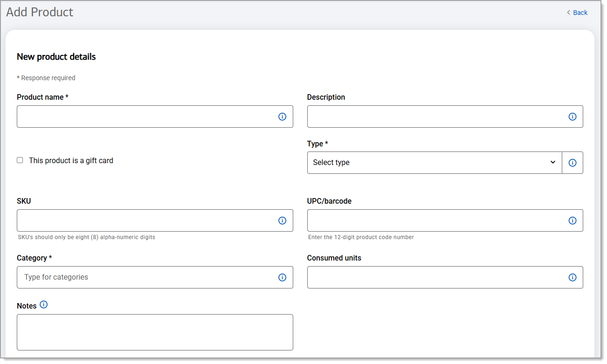607x364 pixels.
Task: Click the SKU info icon
Action: 282,220
